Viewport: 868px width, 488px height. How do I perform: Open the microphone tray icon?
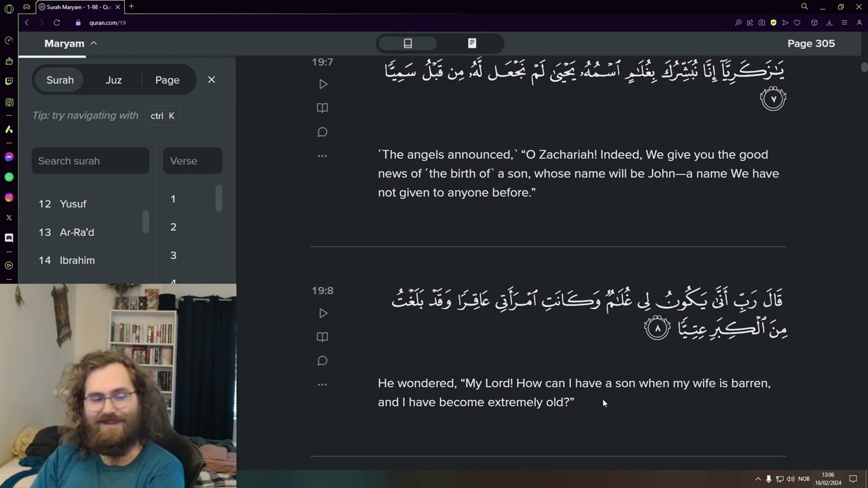pos(768,479)
